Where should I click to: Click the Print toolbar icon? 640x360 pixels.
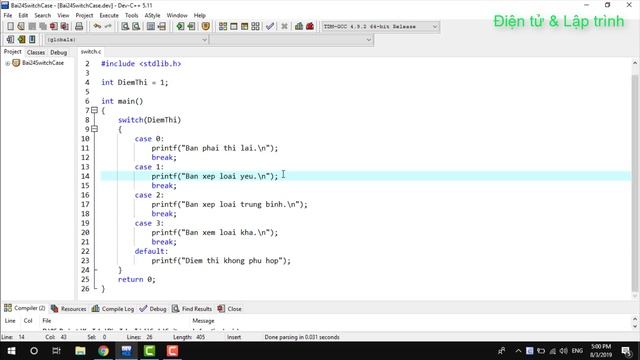pyautogui.click(x=79, y=27)
